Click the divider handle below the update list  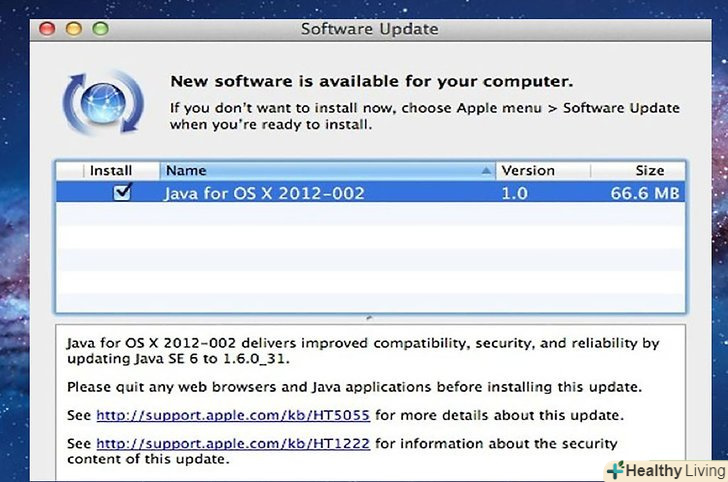[370, 318]
